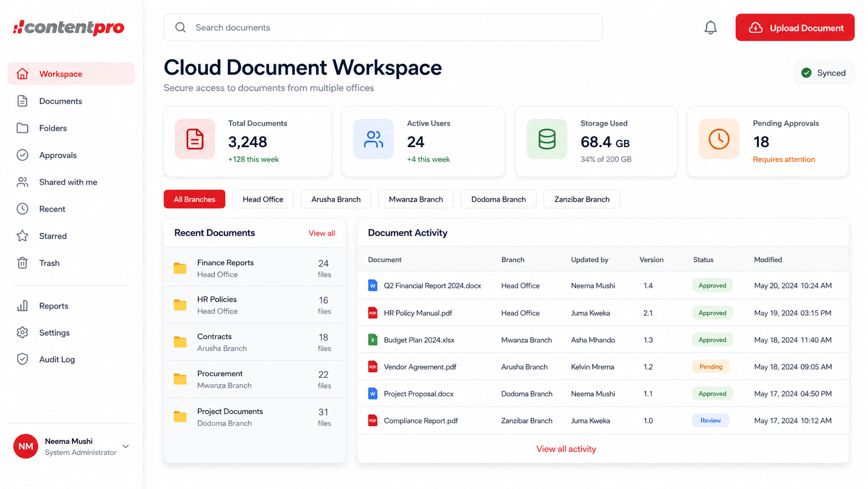Screen dimensions: 868x489
Task: Click the PDF icon for HR Policy Manual
Action: 373,313
